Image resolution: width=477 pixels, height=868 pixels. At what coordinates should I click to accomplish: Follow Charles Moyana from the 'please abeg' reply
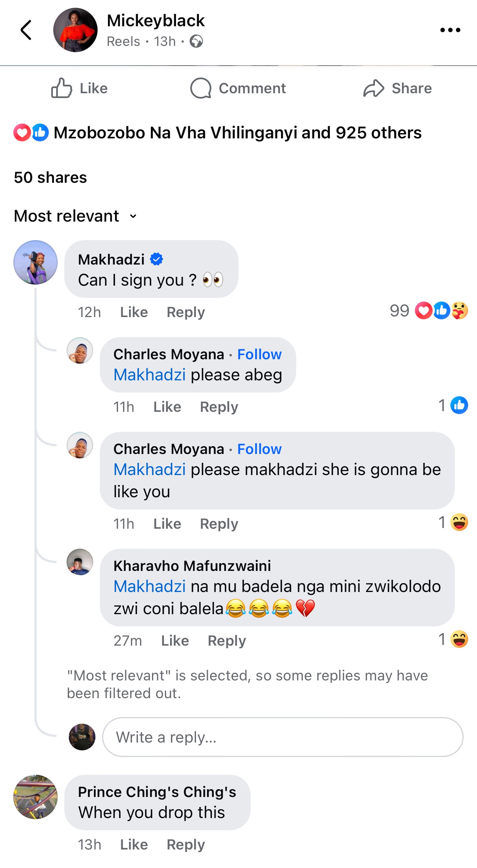coord(259,354)
